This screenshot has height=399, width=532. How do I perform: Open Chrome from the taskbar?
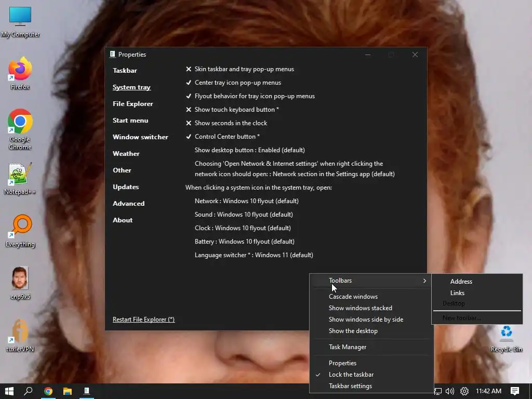point(48,391)
